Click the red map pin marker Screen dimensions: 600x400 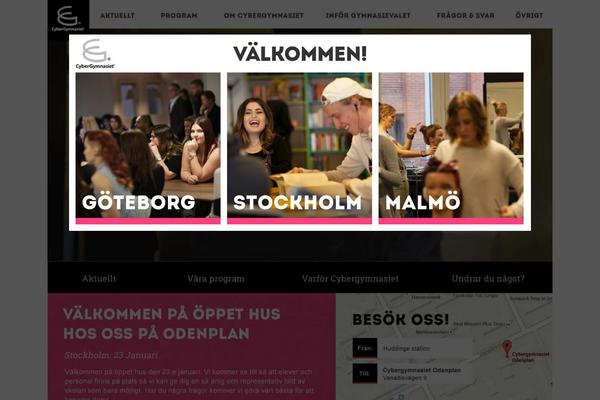pos(506,349)
